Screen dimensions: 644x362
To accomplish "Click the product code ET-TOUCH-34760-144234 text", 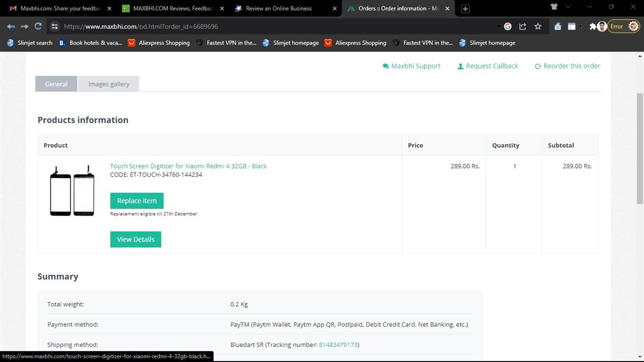I will [x=156, y=175].
